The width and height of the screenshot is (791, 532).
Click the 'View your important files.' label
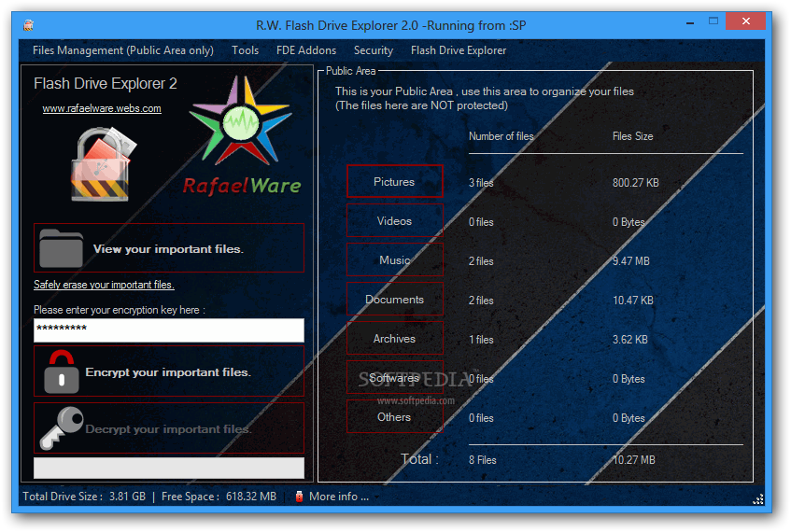168,249
